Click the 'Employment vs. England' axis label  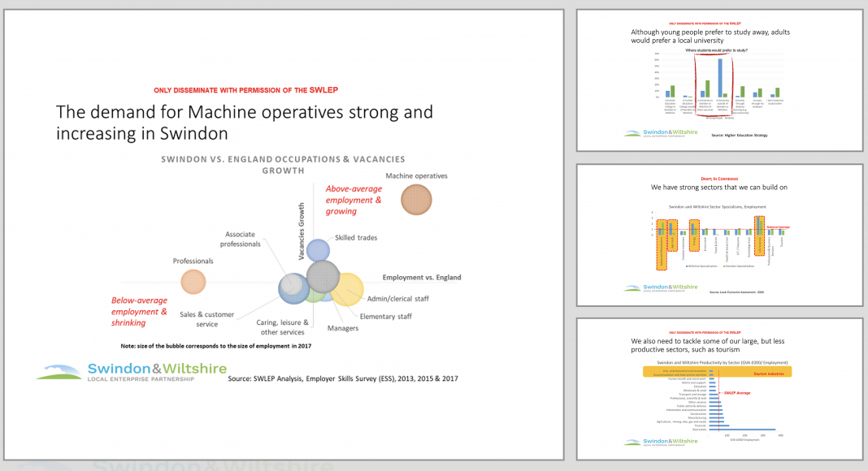coord(422,278)
